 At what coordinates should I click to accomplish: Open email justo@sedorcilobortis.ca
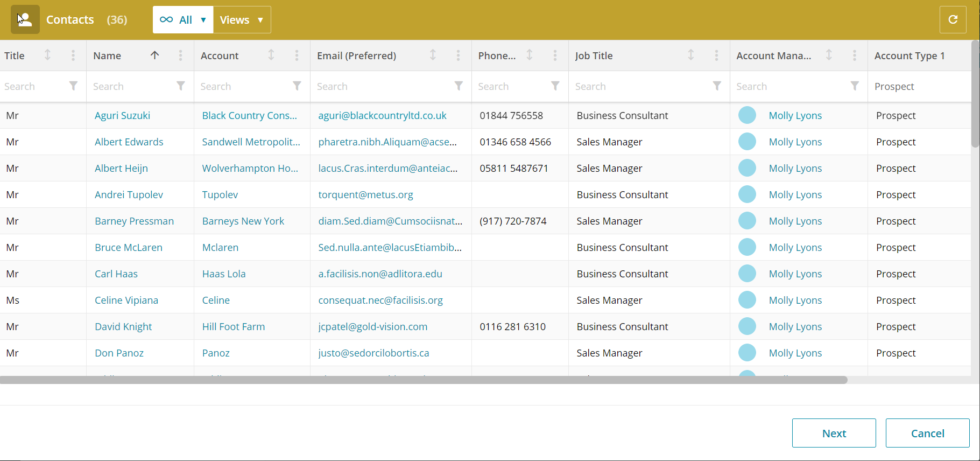tap(373, 353)
